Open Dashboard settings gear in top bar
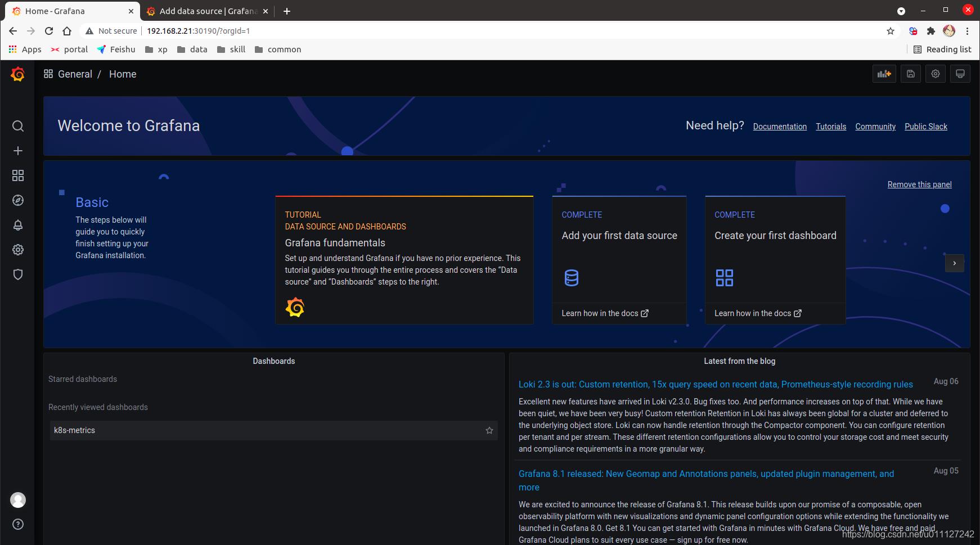The width and height of the screenshot is (980, 545). tap(936, 74)
